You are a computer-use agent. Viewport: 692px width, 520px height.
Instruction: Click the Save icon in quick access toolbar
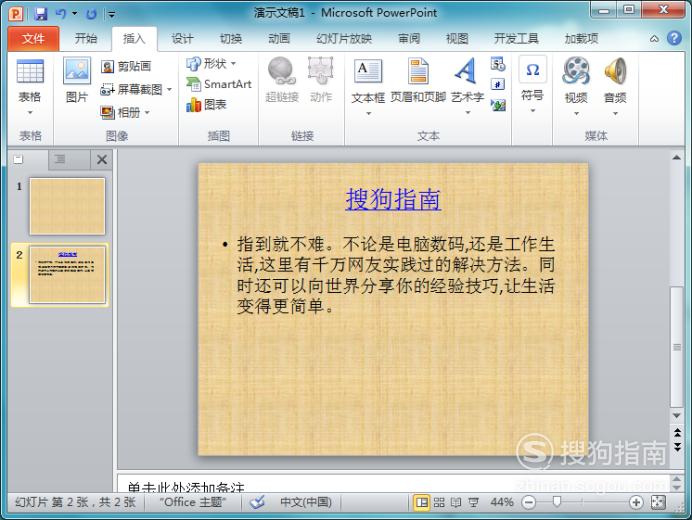click(x=41, y=14)
